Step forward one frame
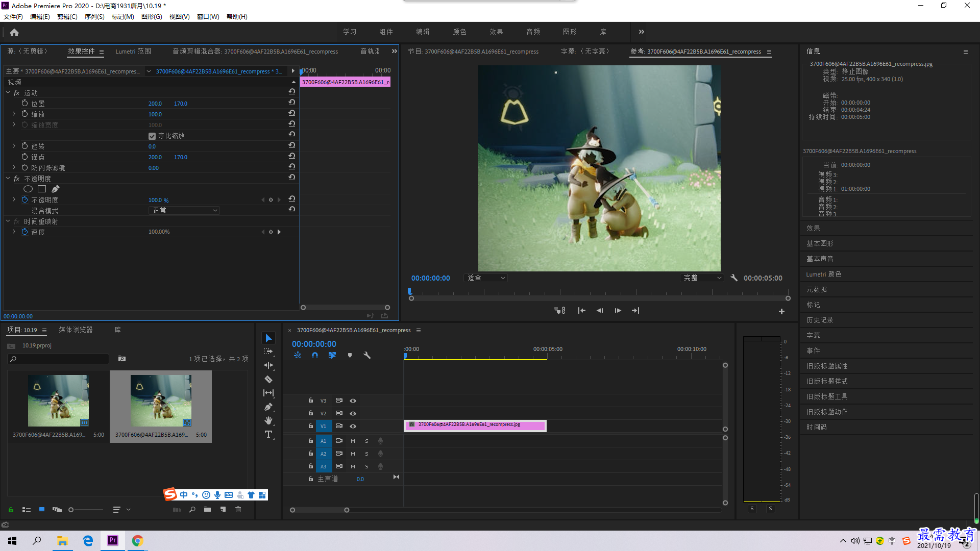 pyautogui.click(x=618, y=310)
